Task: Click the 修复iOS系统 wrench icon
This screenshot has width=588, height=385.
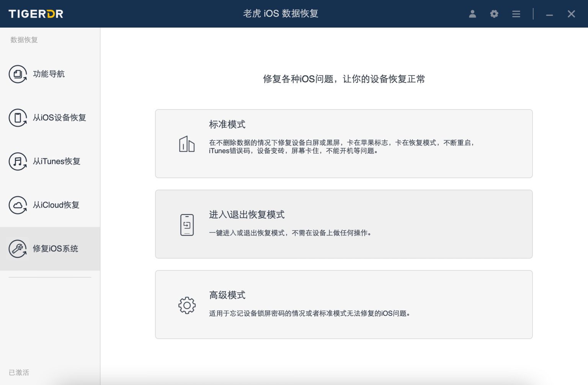Action: tap(18, 249)
